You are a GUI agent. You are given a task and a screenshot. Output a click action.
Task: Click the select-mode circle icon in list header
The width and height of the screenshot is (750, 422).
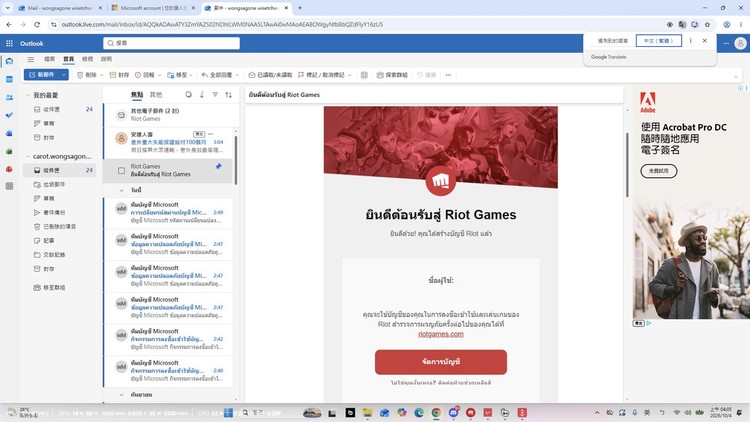coord(188,95)
